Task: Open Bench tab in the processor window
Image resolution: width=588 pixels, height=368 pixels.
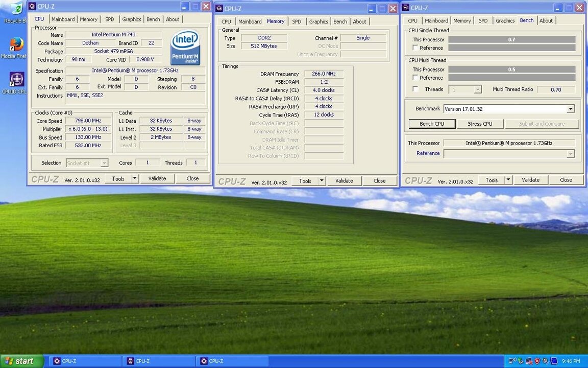Action: pos(153,19)
